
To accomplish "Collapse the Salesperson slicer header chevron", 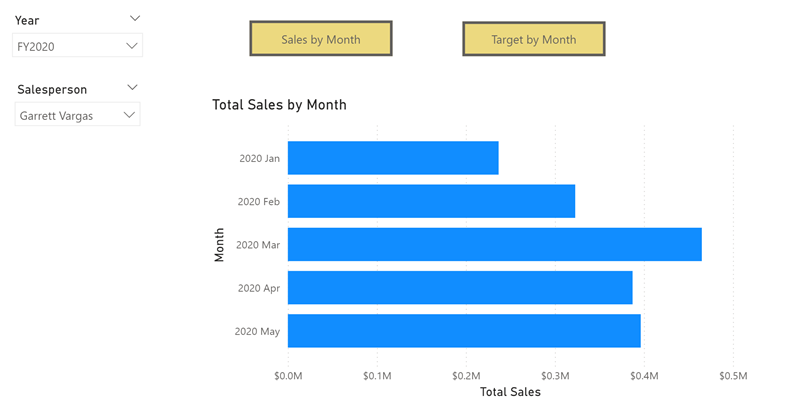I will click(132, 88).
